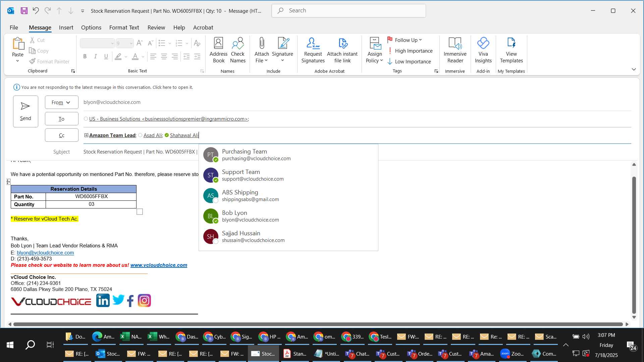Click Request Signatures in Adobe Acrobat
The image size is (644, 362).
pyautogui.click(x=313, y=50)
